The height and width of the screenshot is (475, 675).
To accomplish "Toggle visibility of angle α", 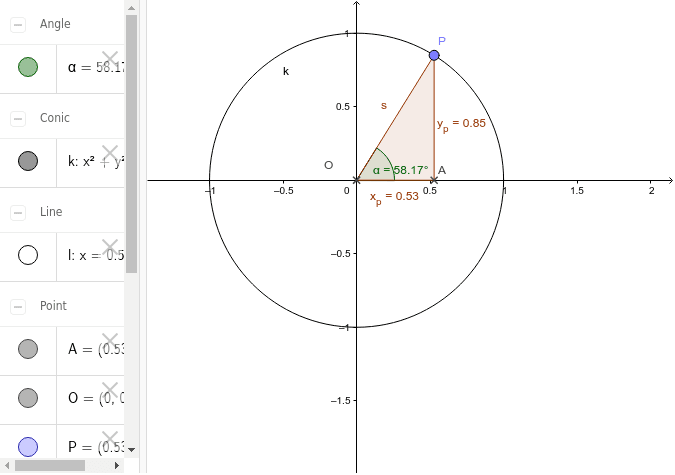I will 28,67.
